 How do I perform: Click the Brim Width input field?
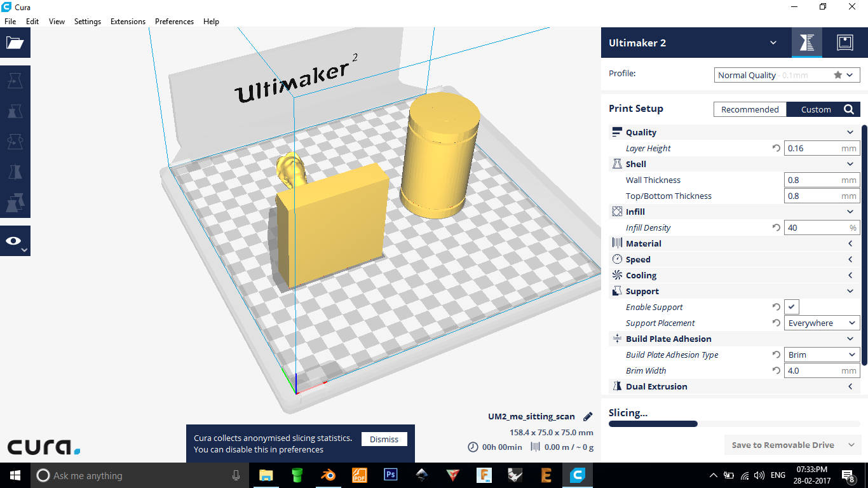(822, 370)
